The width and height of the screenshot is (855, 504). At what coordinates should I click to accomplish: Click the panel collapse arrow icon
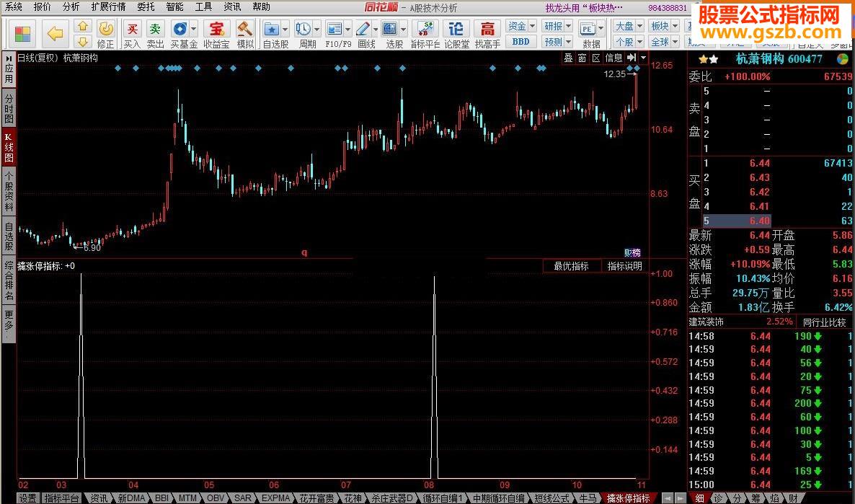632,58
